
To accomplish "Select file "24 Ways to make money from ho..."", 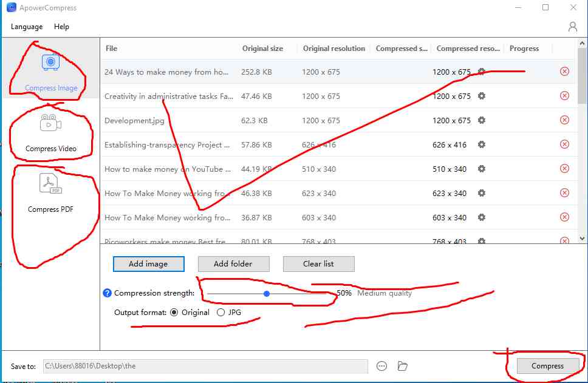I will click(x=166, y=72).
